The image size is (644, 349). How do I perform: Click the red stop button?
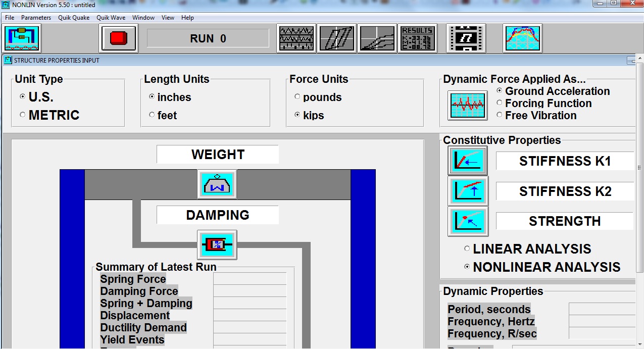coord(119,38)
